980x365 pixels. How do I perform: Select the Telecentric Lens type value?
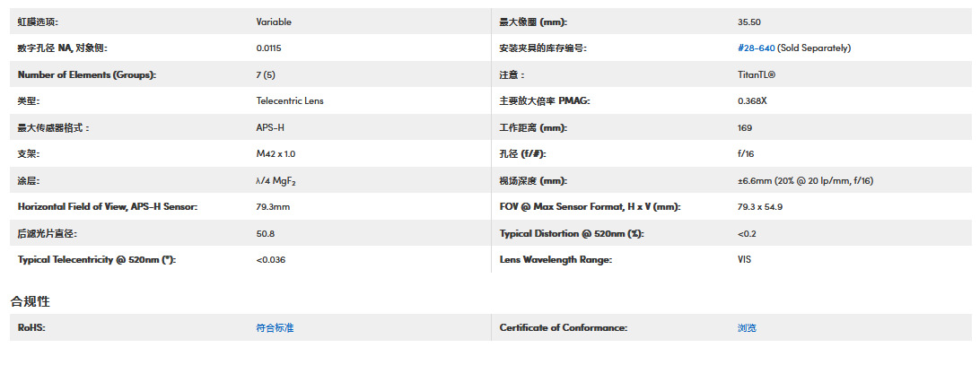click(289, 101)
